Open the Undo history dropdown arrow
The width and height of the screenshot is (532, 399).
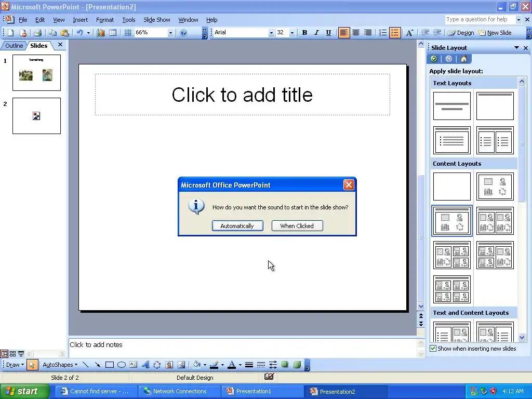(88, 33)
